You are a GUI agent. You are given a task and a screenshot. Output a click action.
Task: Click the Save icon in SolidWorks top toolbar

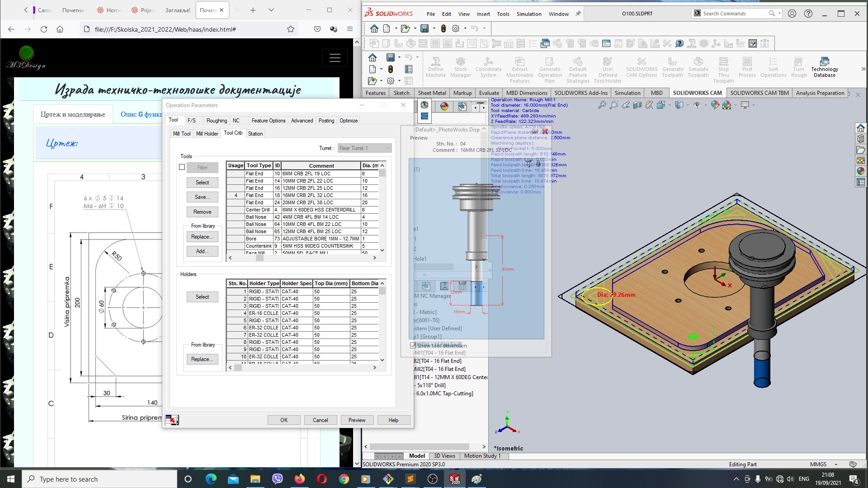pos(424,28)
